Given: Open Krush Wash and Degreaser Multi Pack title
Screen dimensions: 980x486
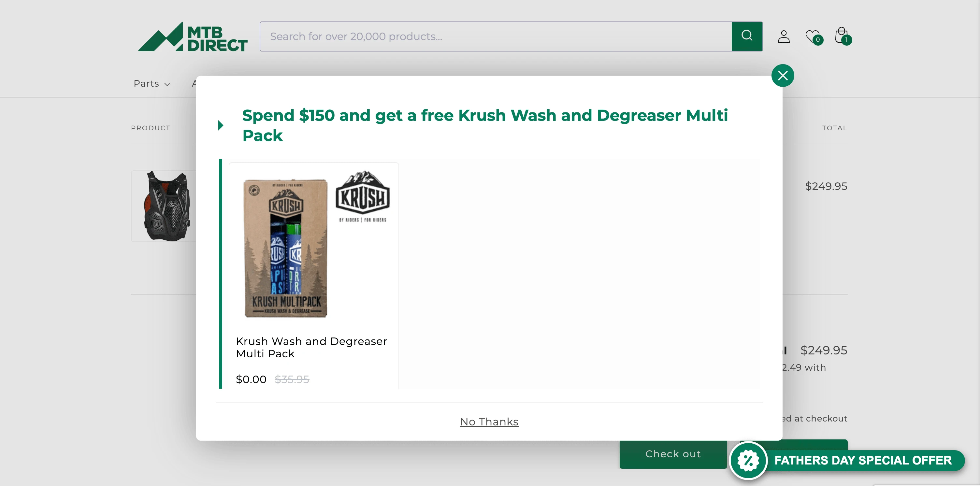Looking at the screenshot, I should tap(311, 347).
